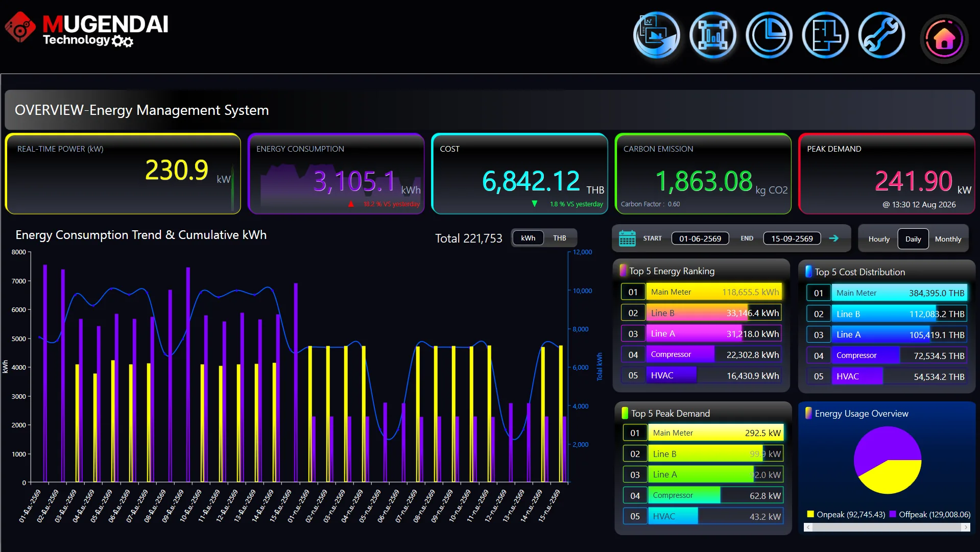Click the calendar icon beside START
Screen dimensions: 980x552
(x=627, y=238)
